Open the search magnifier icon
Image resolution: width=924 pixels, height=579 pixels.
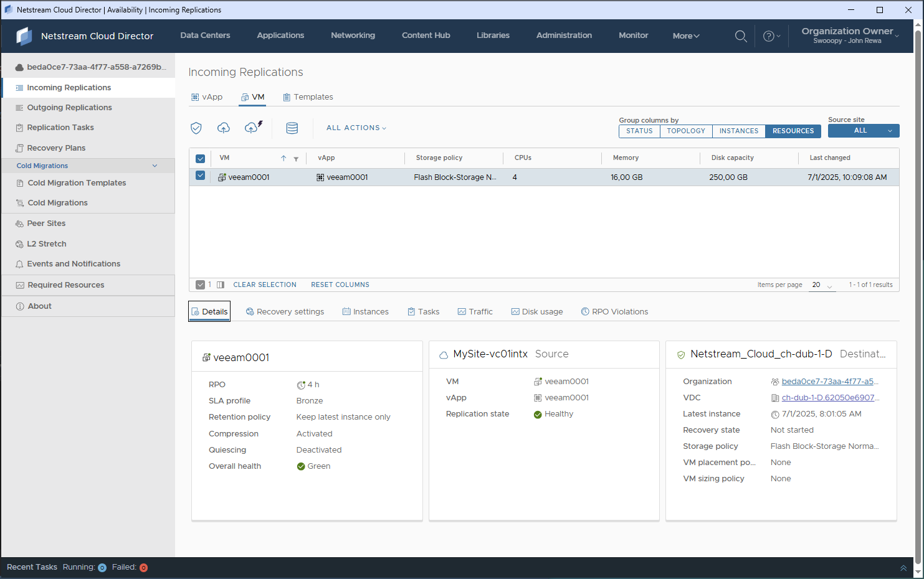741,36
